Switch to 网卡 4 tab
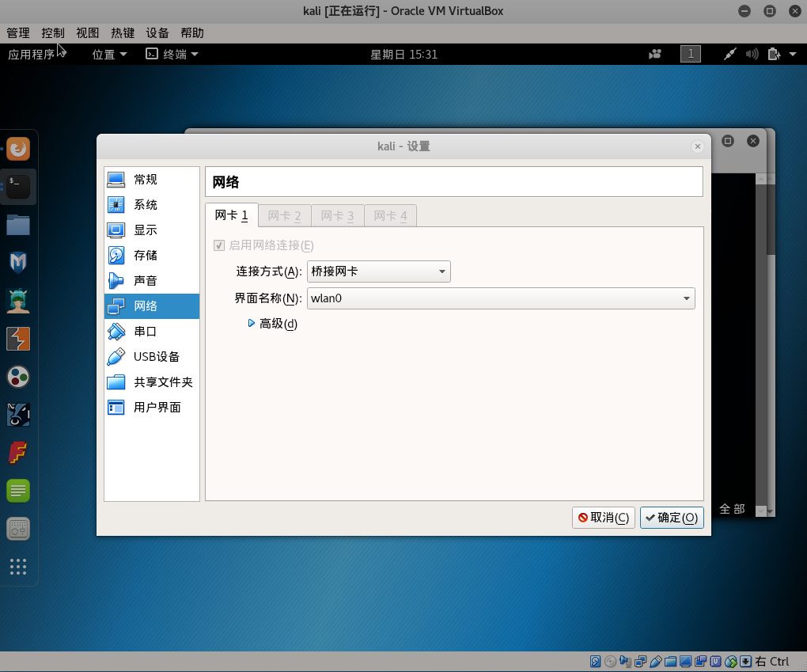Viewport: 807px width, 672px height. coord(390,216)
